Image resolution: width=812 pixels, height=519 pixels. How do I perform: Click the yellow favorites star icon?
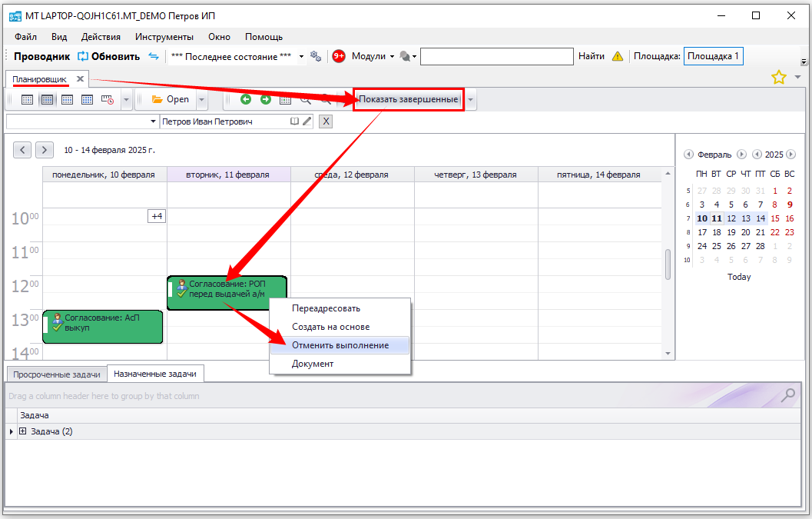pos(778,77)
